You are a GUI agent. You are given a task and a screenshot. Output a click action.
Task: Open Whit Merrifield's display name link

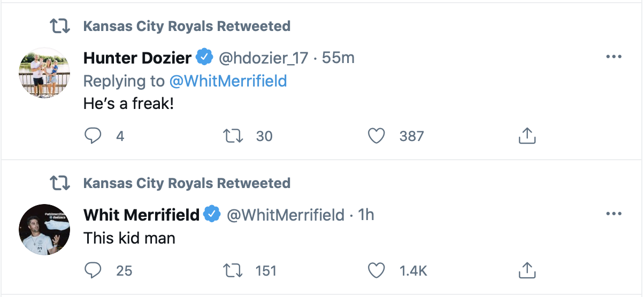click(x=141, y=215)
